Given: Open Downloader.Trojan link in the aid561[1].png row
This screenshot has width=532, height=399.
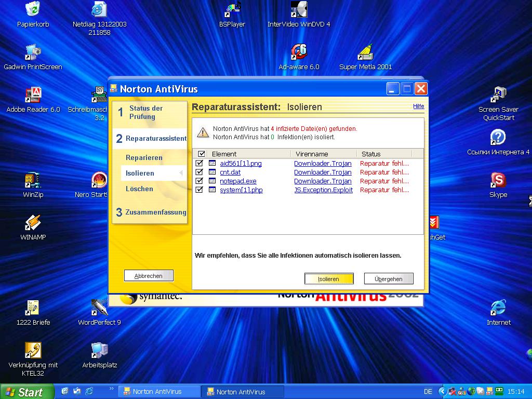Looking at the screenshot, I should [x=323, y=164].
